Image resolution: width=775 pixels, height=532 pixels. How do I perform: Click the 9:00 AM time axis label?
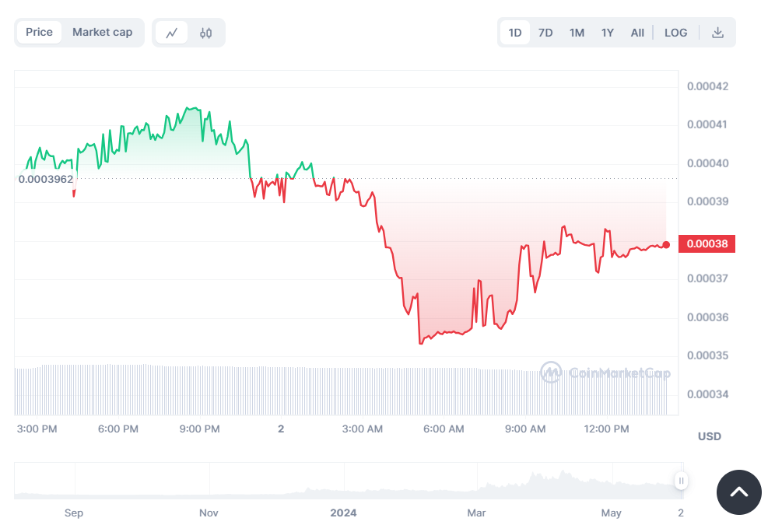[x=525, y=429]
